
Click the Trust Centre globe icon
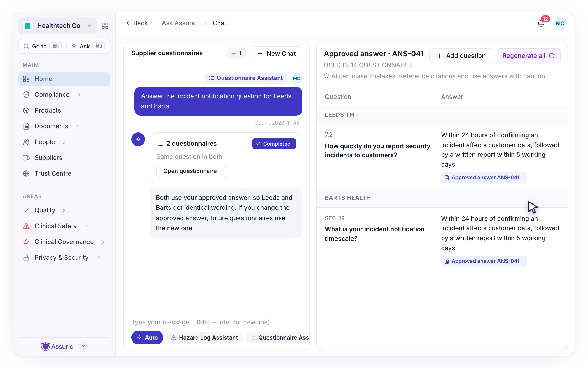26,173
